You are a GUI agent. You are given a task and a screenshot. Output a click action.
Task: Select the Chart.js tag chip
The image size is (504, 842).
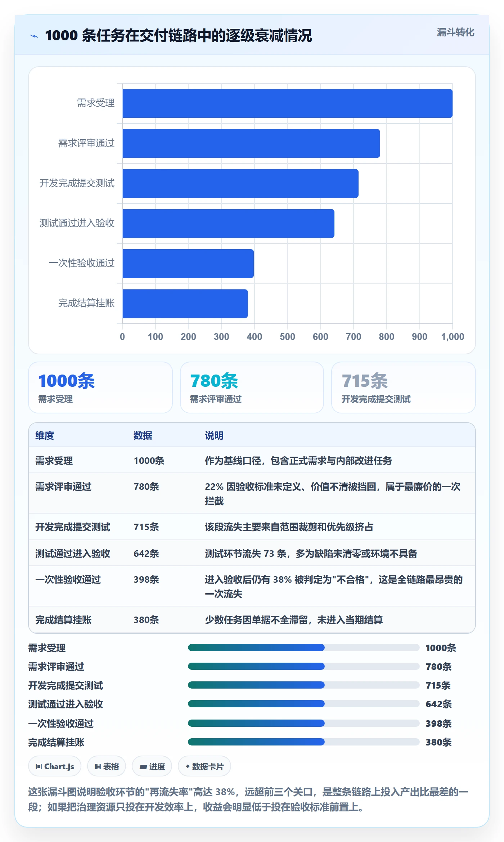(x=55, y=766)
